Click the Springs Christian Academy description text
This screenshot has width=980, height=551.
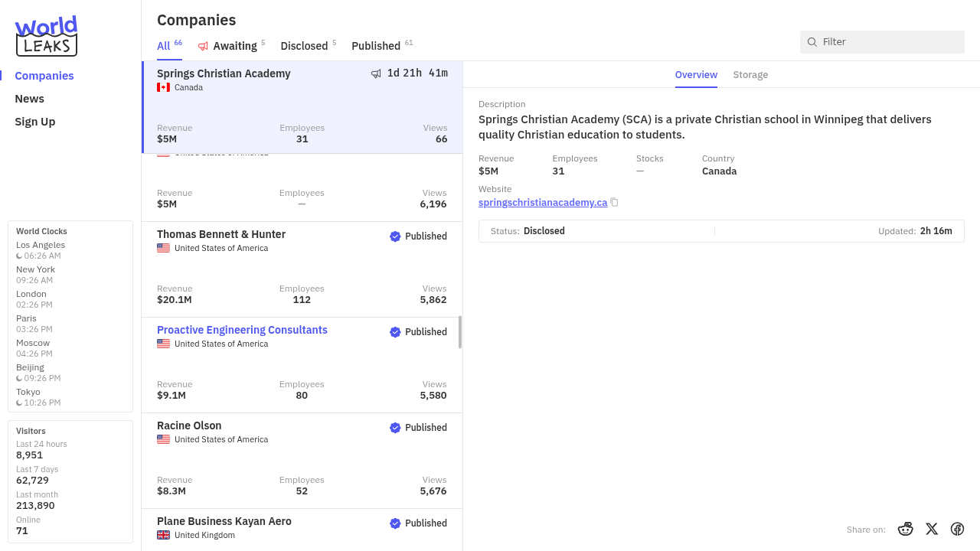pos(705,127)
